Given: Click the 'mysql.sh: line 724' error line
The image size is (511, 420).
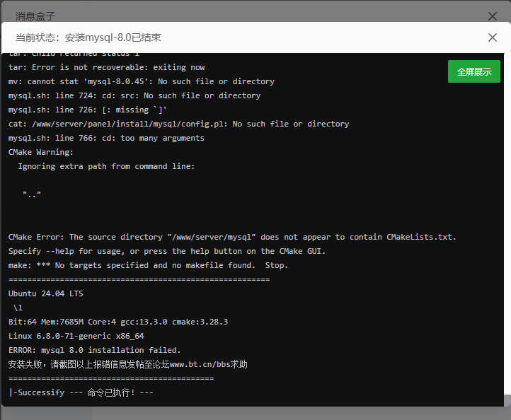Looking at the screenshot, I should click(x=134, y=95).
